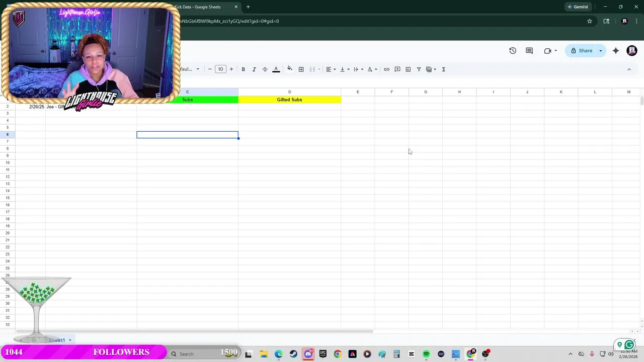Image resolution: width=644 pixels, height=362 pixels.
Task: Apply strikethrough formatting
Action: [x=265, y=69]
